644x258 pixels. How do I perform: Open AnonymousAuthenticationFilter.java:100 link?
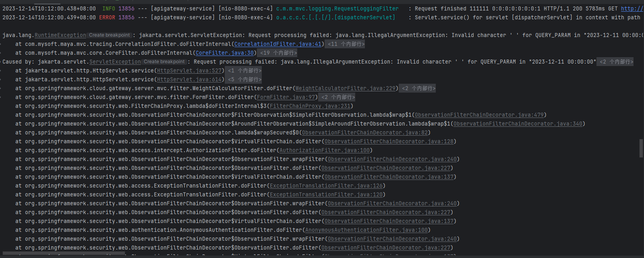tap(367, 230)
